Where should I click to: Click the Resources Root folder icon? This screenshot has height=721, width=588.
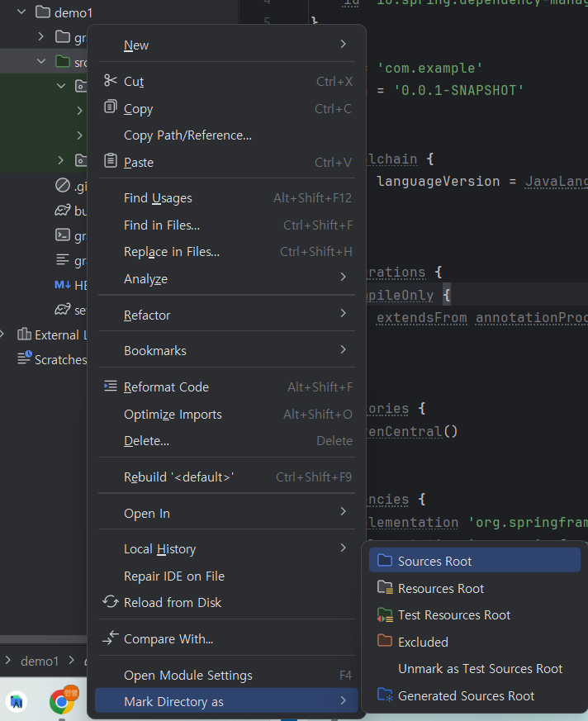385,588
